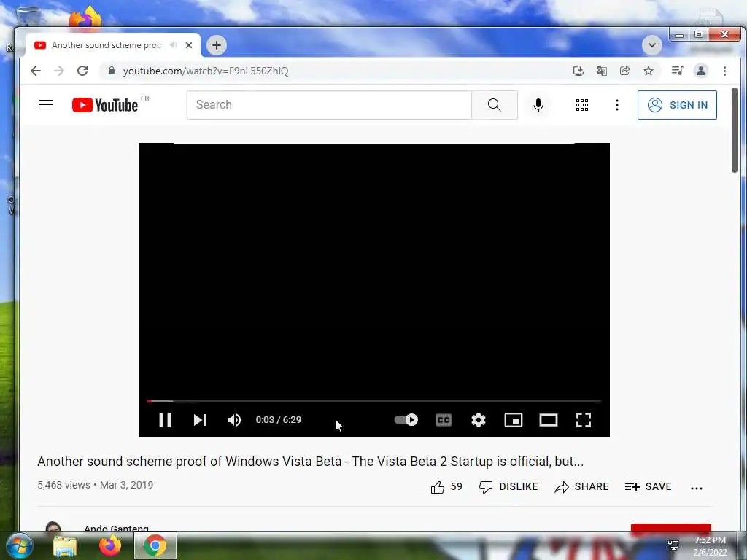Open YouTube apps grid
The height and width of the screenshot is (560, 747).
582,105
